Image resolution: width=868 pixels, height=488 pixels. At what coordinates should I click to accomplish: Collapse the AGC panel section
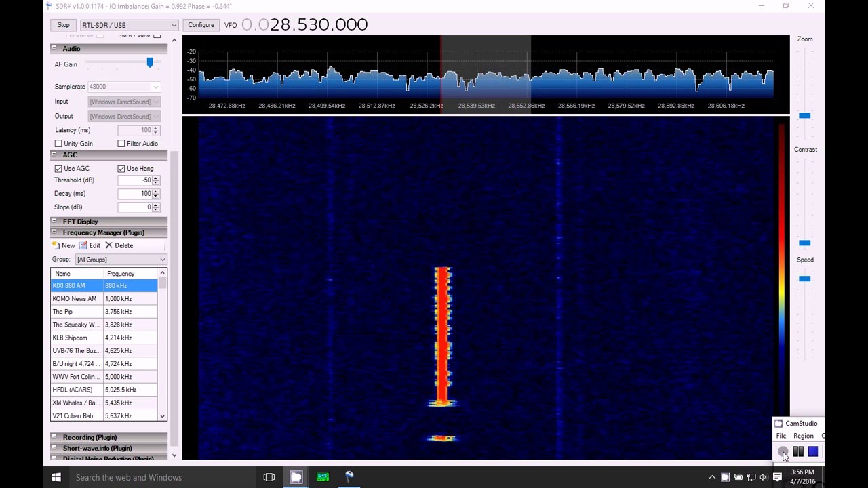[x=54, y=155]
